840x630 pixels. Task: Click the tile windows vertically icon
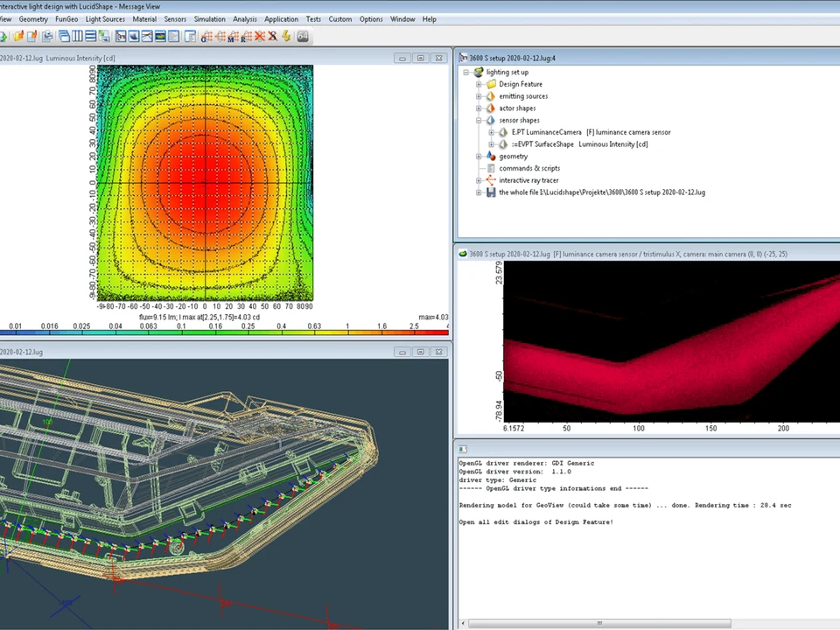click(77, 36)
